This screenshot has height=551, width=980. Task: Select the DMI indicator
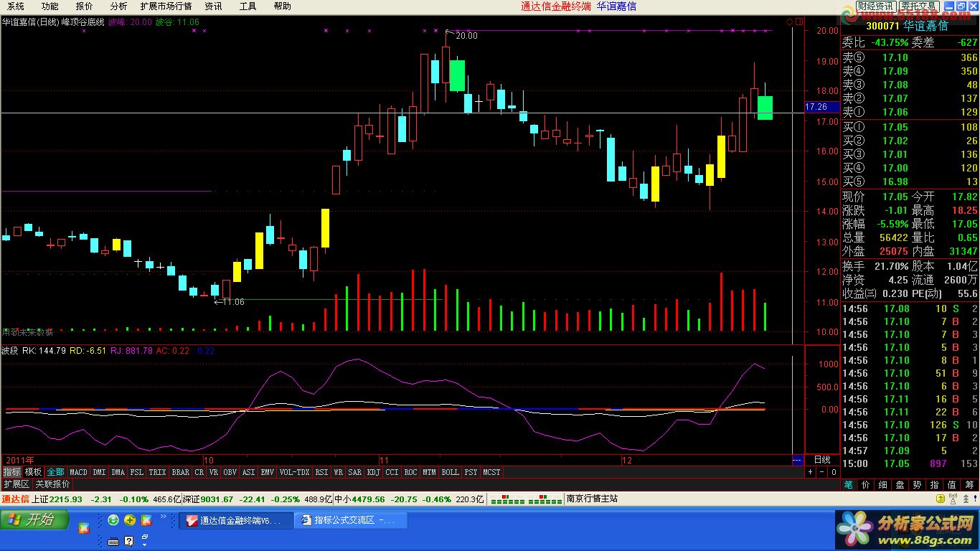[x=99, y=472]
